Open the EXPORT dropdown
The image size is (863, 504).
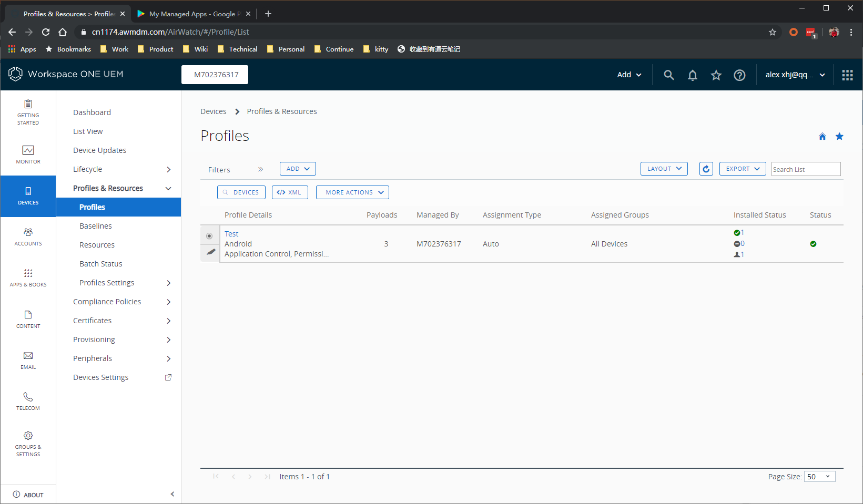(743, 169)
